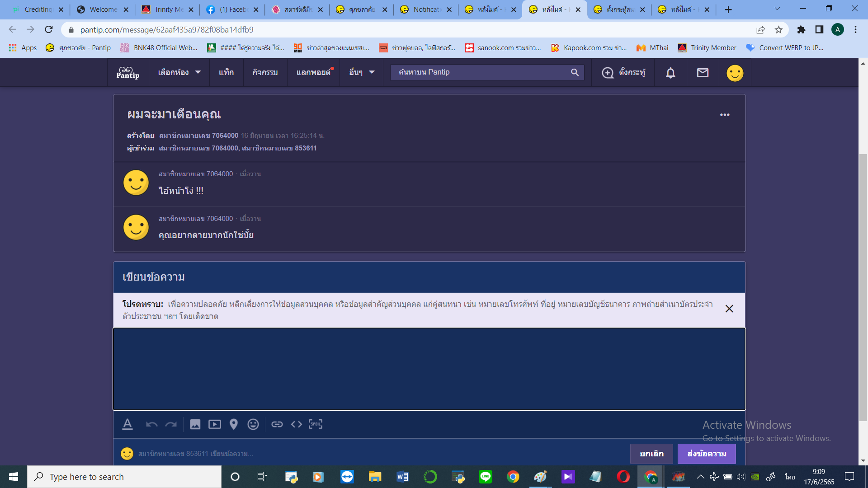Open the emoji picker in editor toolbar
This screenshot has width=868, height=488.
pos(253,424)
